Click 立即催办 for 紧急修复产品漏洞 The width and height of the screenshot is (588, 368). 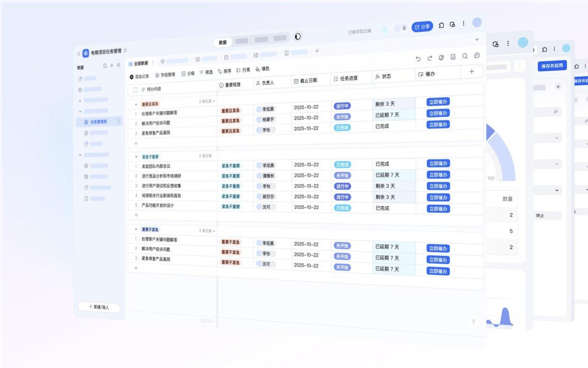pyautogui.click(x=437, y=124)
